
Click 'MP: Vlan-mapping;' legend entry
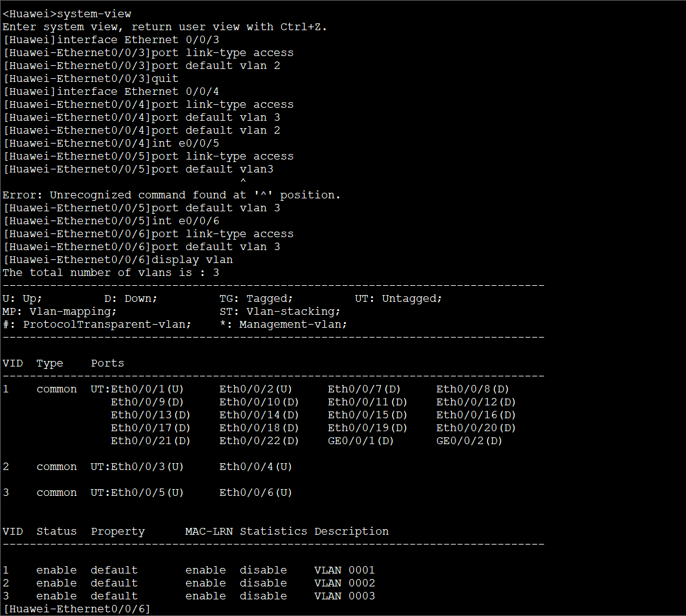pyautogui.click(x=60, y=312)
